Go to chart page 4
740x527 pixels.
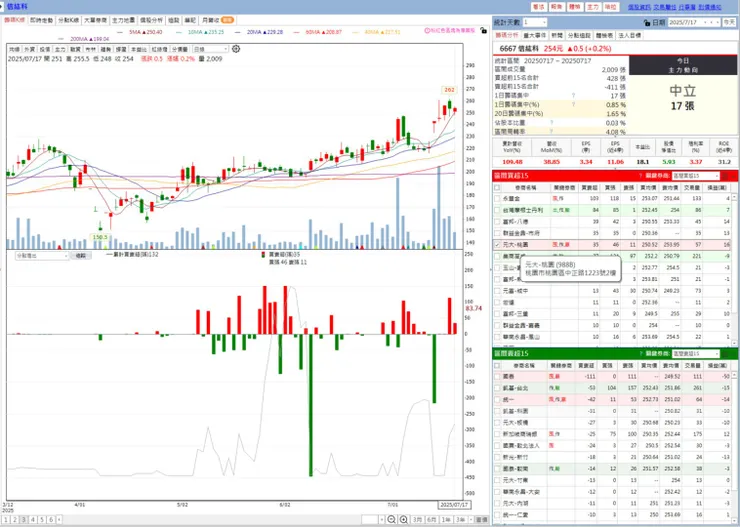coord(33,519)
